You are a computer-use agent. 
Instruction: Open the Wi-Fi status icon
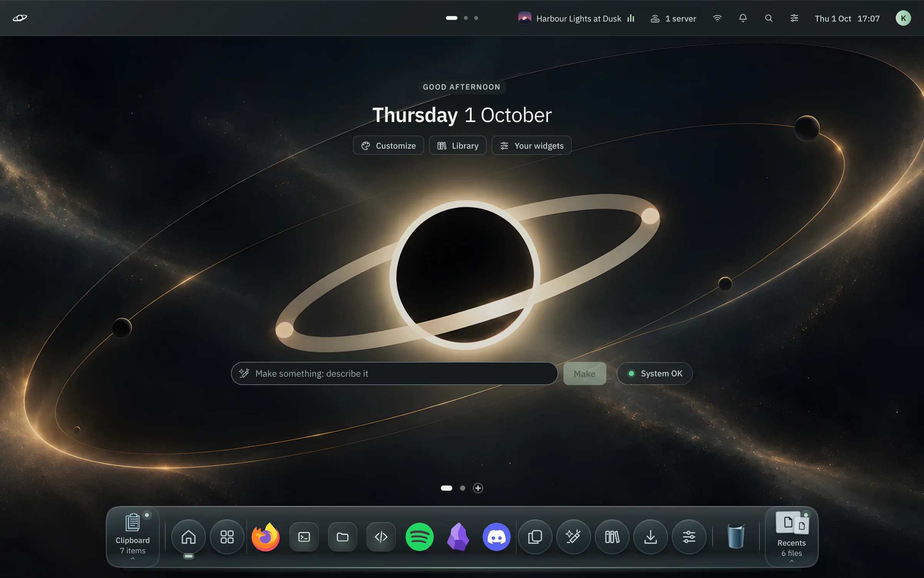point(717,18)
